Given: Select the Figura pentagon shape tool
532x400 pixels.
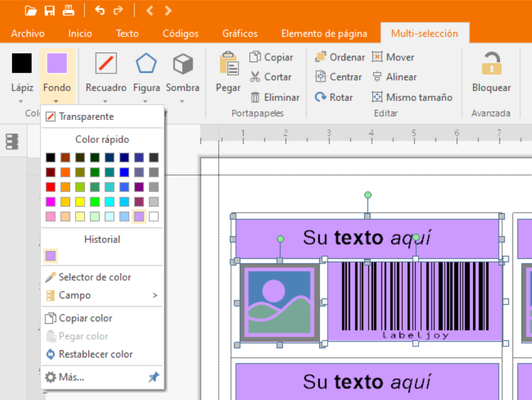Looking at the screenshot, I should pos(146,63).
